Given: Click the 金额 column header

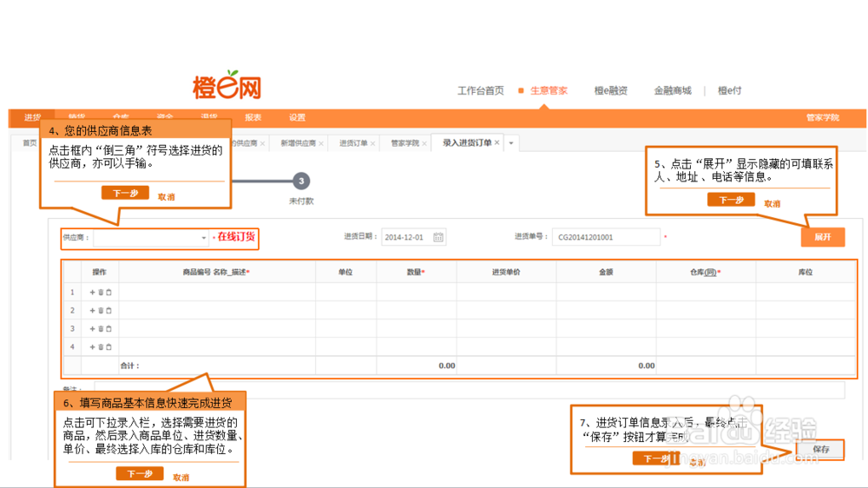Looking at the screenshot, I should point(606,272).
